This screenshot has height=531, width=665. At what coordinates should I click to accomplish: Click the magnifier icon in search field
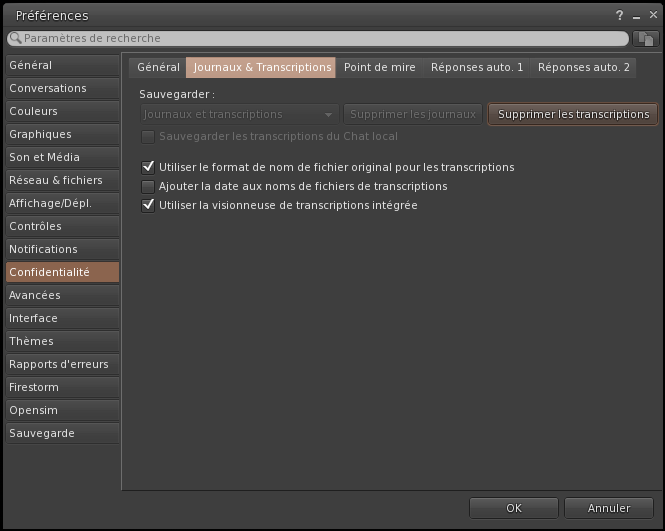pyautogui.click(x=15, y=38)
